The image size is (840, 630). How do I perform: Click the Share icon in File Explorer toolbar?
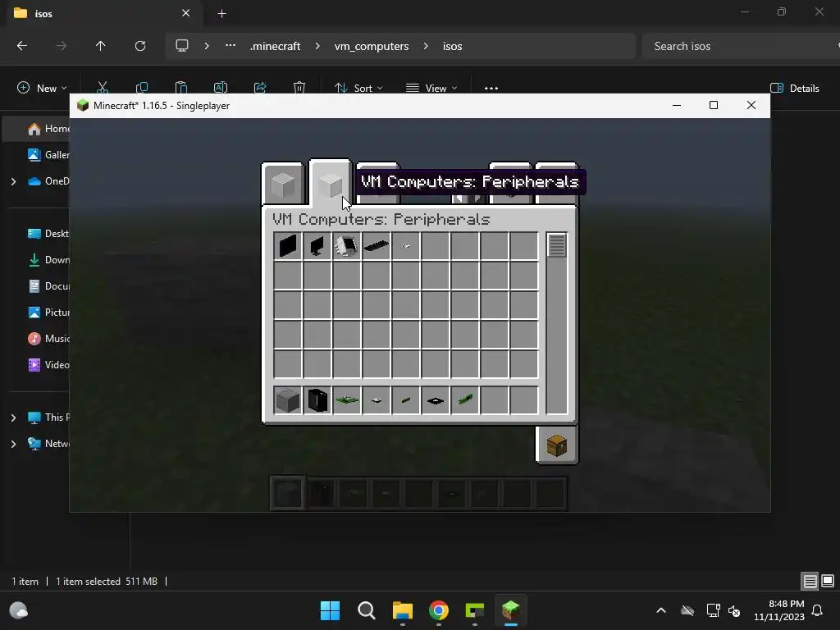click(260, 88)
